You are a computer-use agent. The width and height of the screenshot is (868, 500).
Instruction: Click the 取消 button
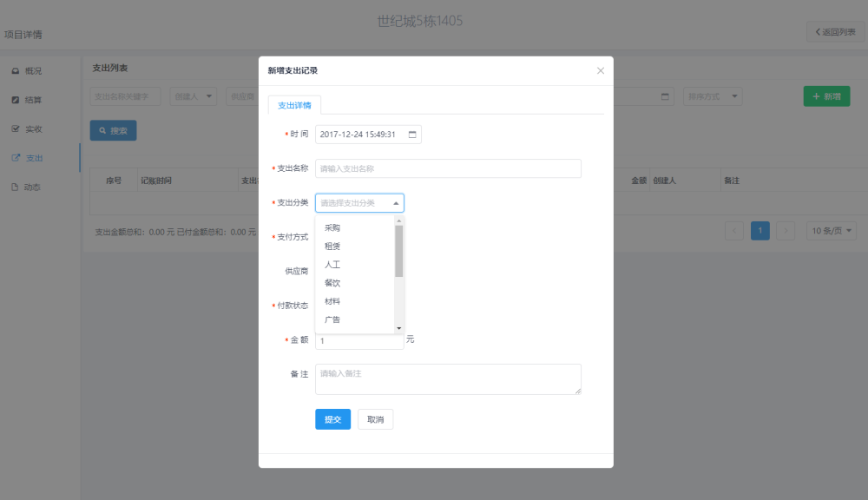click(x=375, y=420)
